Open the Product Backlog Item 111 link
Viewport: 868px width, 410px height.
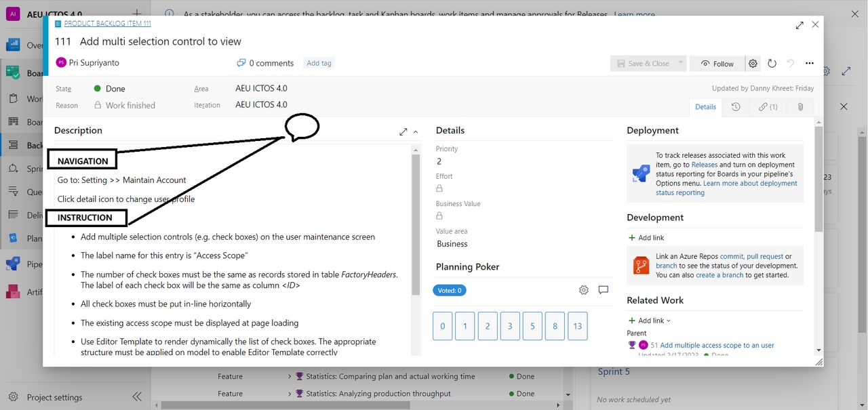(107, 24)
